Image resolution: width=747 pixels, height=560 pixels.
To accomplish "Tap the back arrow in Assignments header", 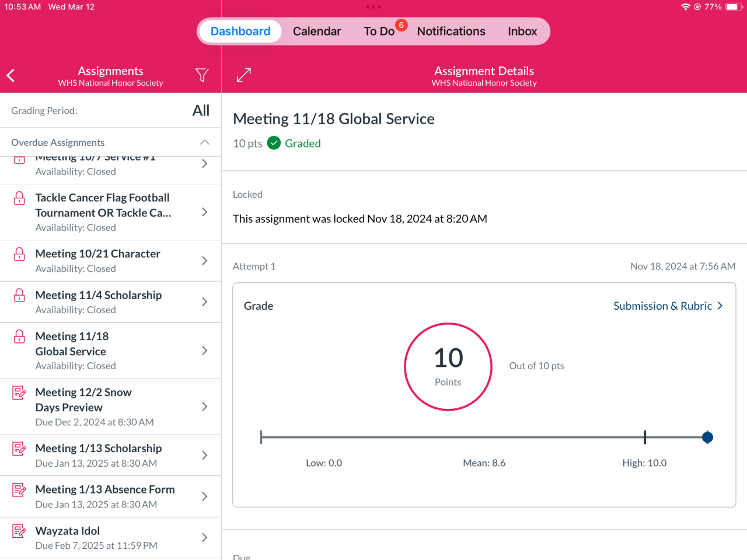I will pos(11,75).
